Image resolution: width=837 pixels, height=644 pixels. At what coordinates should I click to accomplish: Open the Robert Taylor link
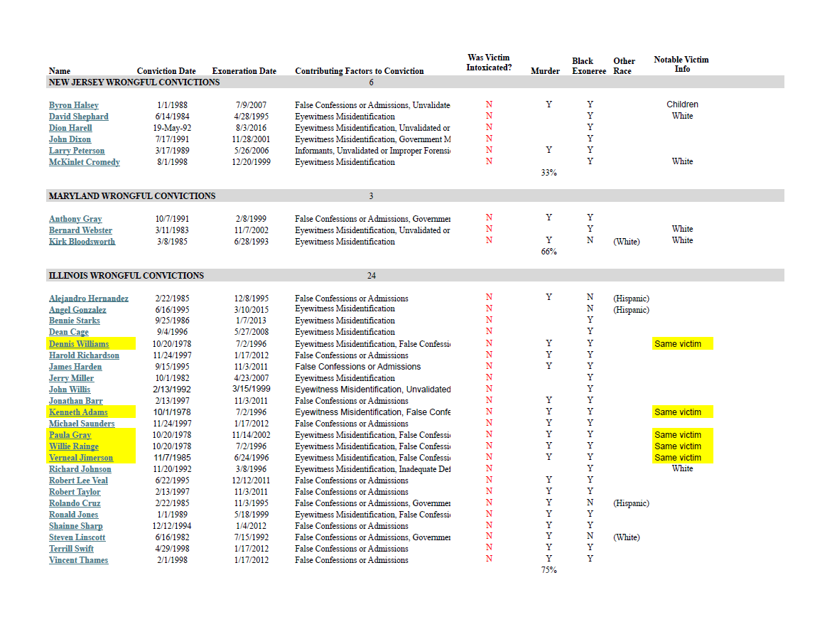[x=75, y=492]
